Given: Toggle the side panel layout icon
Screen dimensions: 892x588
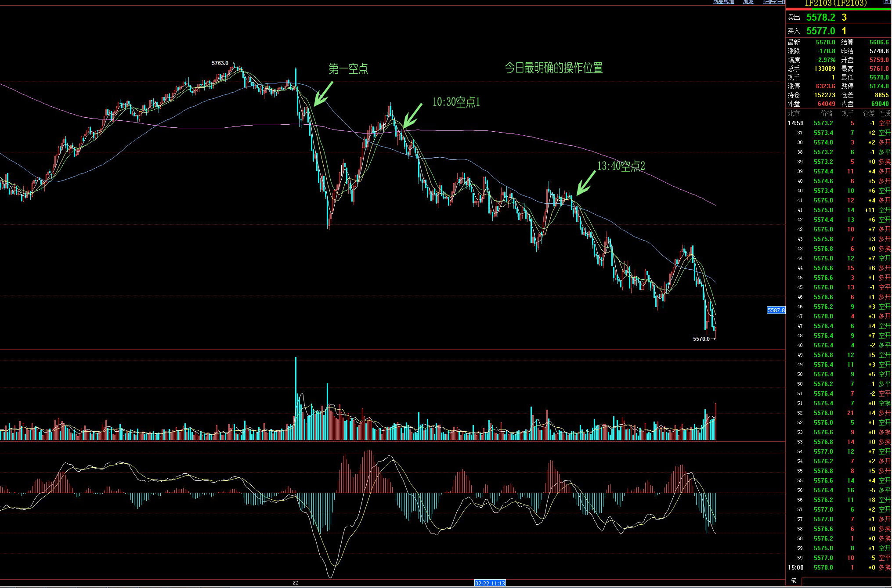Looking at the screenshot, I should 781,2.
